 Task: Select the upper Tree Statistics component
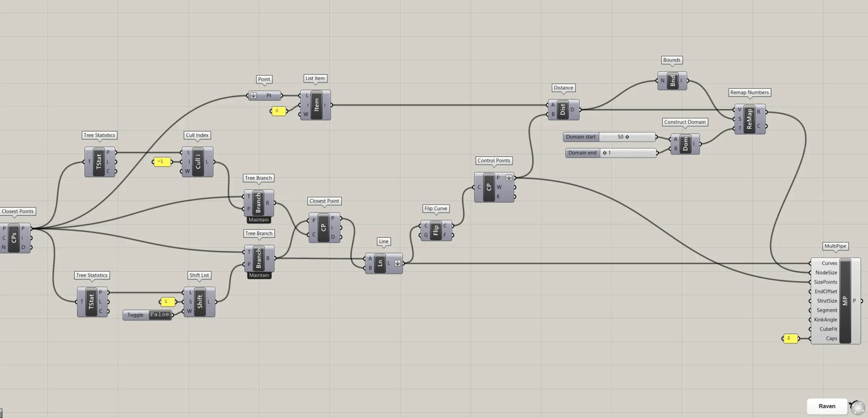point(99,162)
